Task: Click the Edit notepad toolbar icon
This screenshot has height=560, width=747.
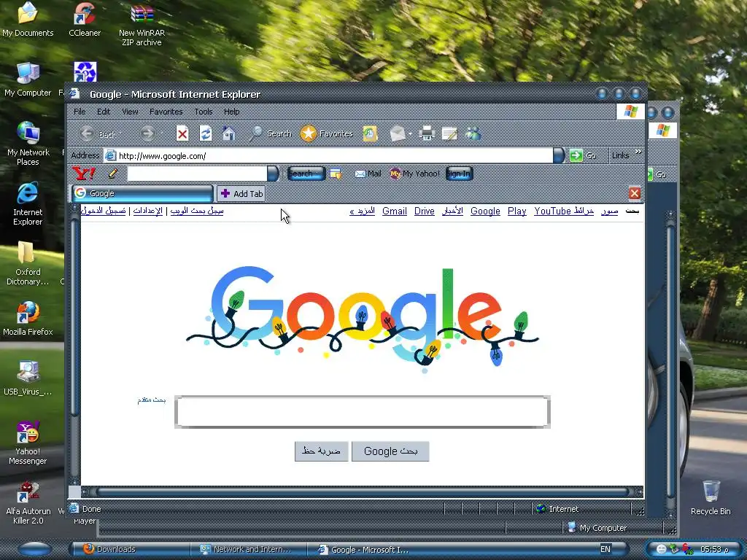Action: [x=449, y=134]
